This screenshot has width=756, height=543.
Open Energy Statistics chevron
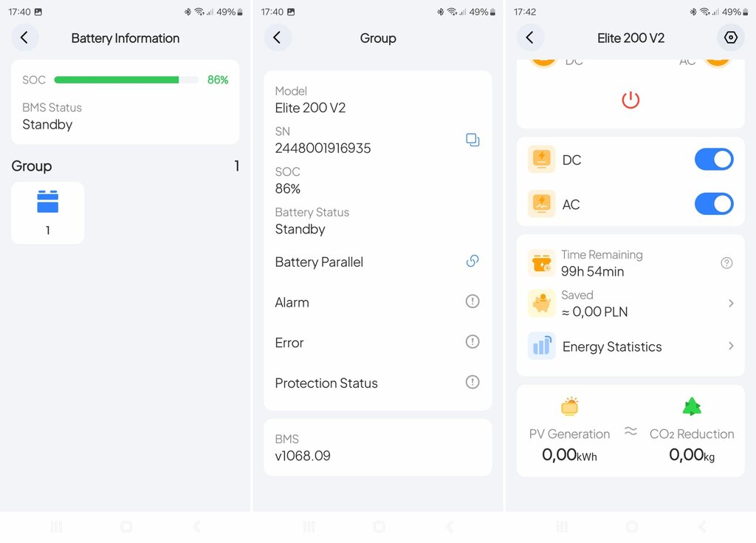[x=731, y=346]
